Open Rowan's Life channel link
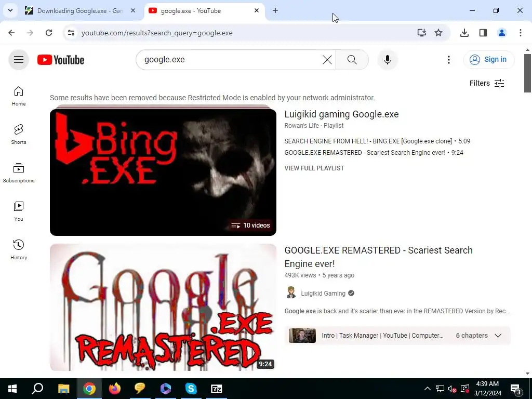This screenshot has height=399, width=532. click(301, 126)
